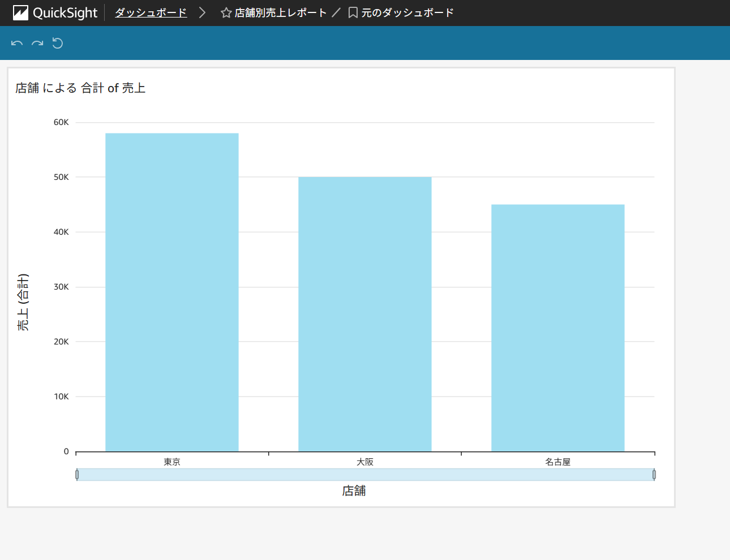The width and height of the screenshot is (730, 560).
Task: Open the ダッシュボード breadcrumb link
Action: [x=151, y=12]
